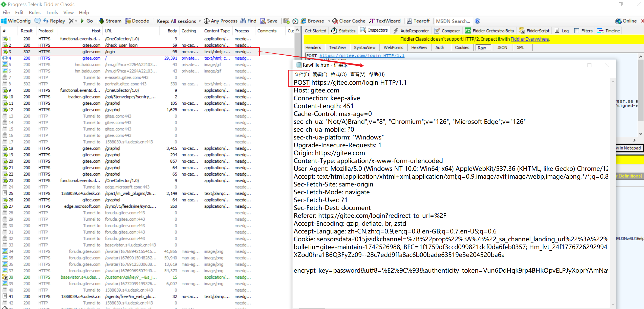Select the HexView inspector tab
The image size is (644, 309).
[419, 47]
